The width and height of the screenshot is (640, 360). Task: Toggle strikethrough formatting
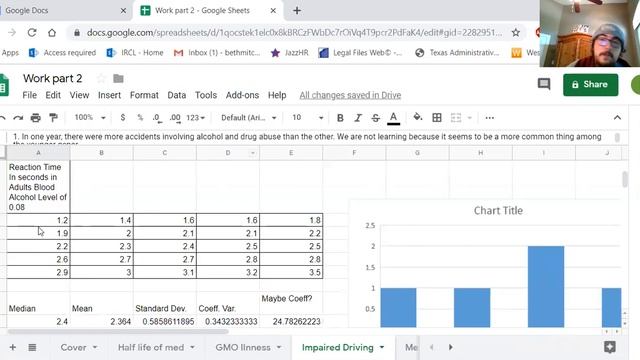pos(376,118)
